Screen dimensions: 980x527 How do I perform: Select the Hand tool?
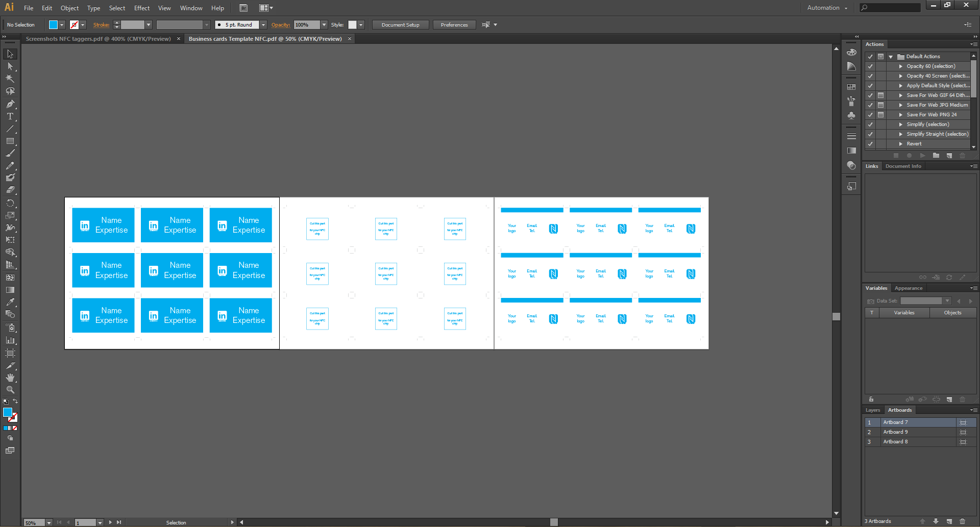(10, 378)
